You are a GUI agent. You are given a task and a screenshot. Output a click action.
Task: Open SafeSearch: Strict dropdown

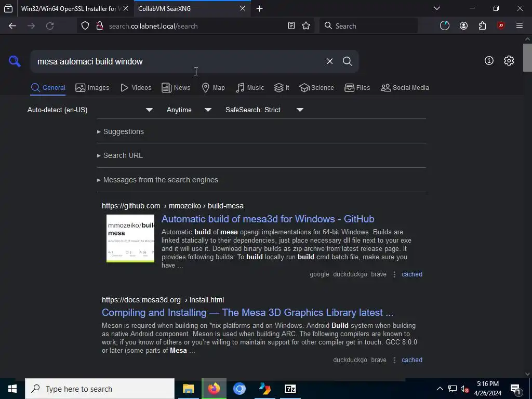(x=264, y=110)
